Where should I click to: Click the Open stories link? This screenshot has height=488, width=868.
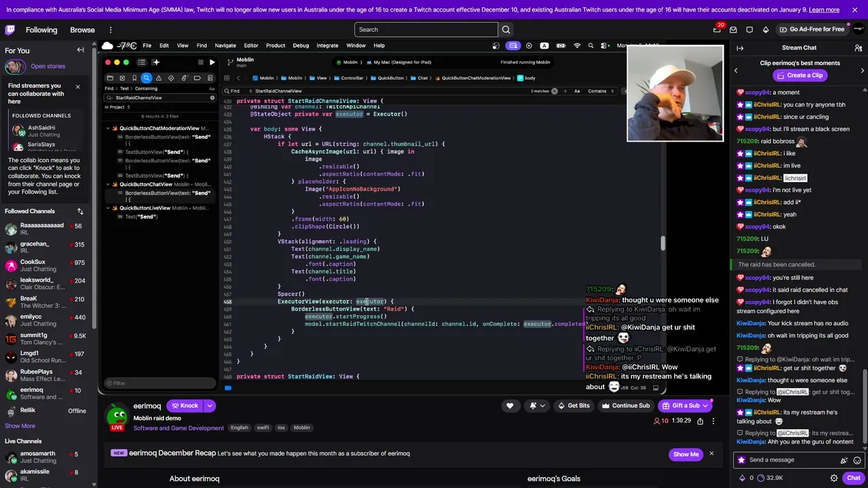(x=47, y=66)
